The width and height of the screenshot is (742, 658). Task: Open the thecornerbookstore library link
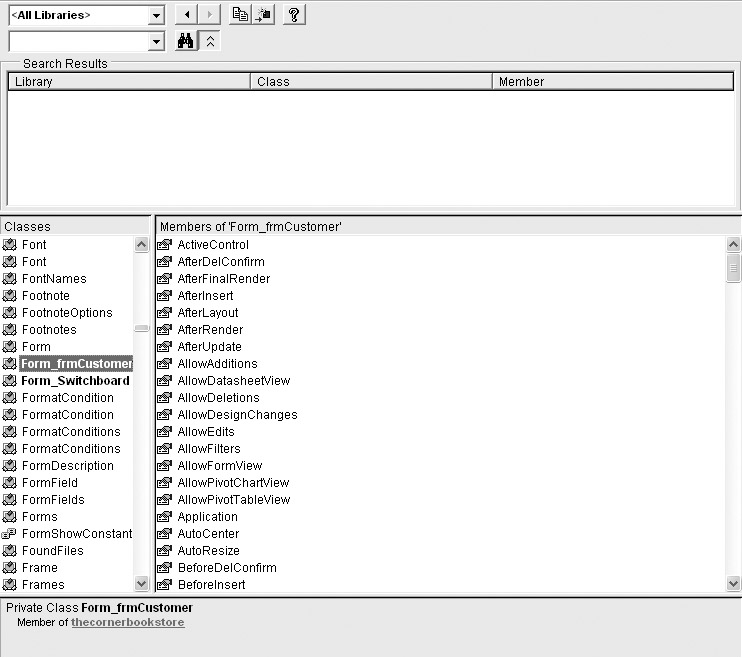coord(127,622)
